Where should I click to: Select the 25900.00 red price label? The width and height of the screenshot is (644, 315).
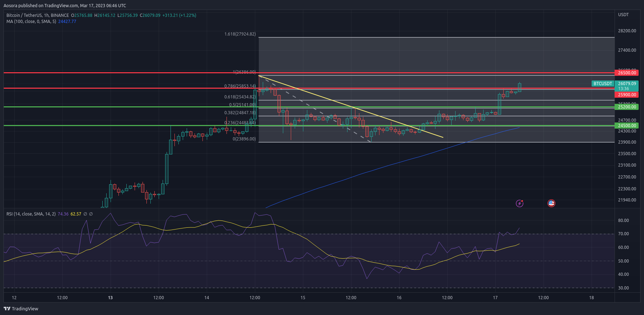point(627,95)
